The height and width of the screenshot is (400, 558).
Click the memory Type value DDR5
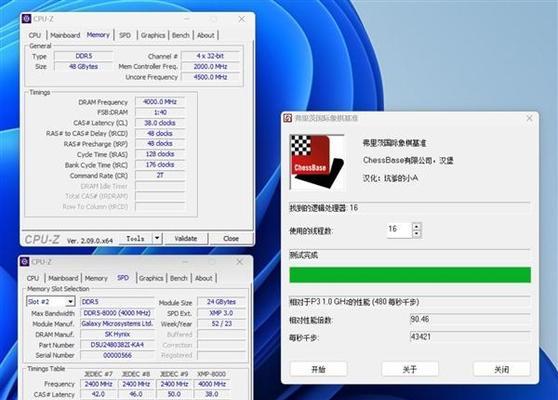click(84, 56)
